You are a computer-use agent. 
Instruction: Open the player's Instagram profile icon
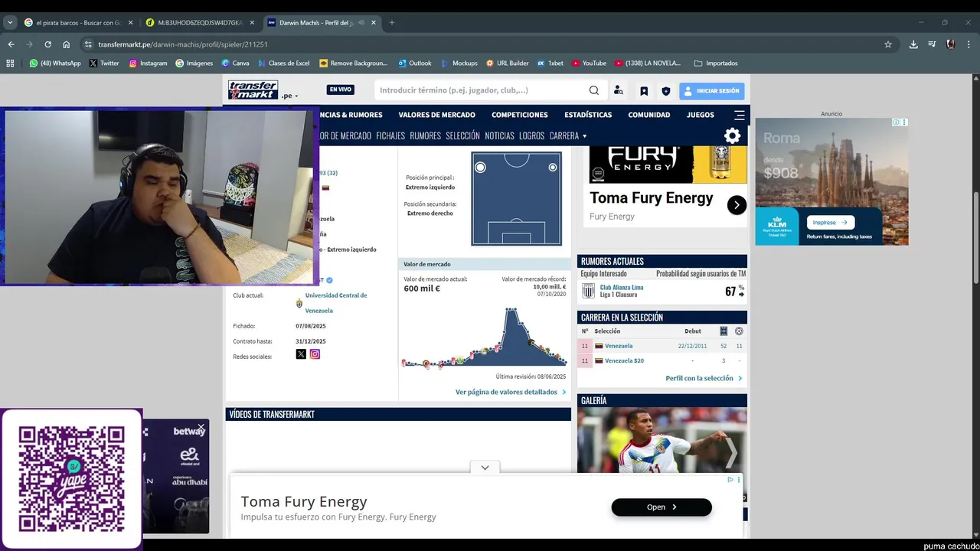point(315,354)
